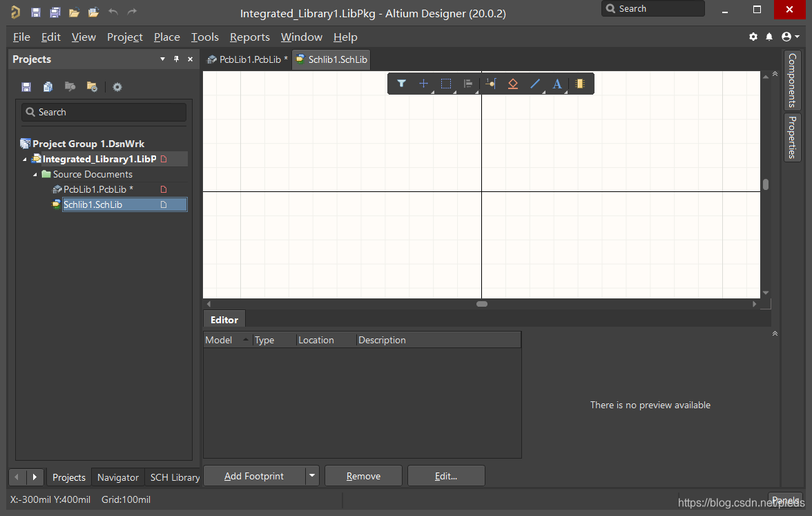Pin the Projects panel
Image resolution: width=812 pixels, height=516 pixels.
(x=176, y=59)
